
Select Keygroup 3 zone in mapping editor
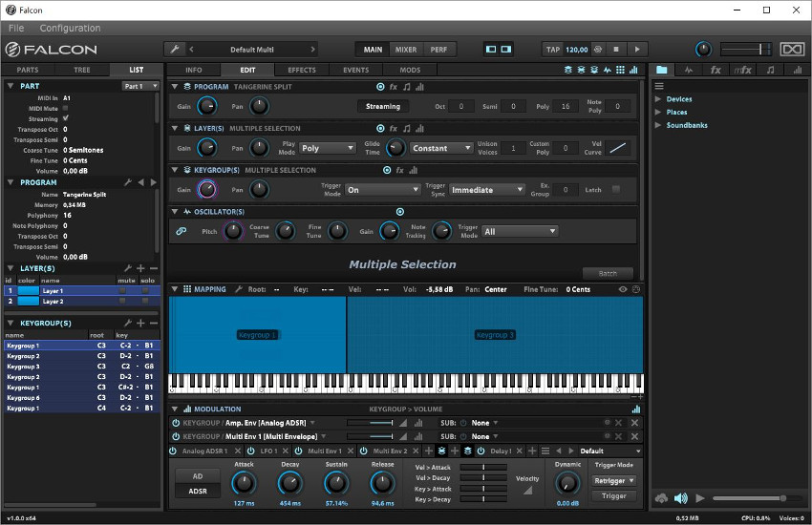pyautogui.click(x=495, y=335)
